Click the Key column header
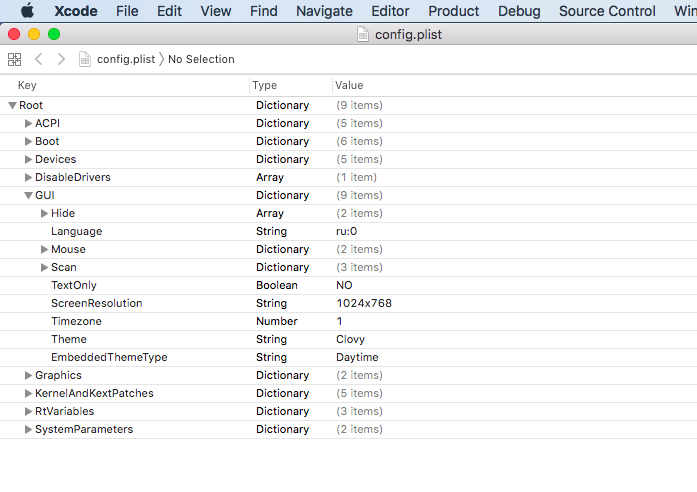 (x=27, y=85)
